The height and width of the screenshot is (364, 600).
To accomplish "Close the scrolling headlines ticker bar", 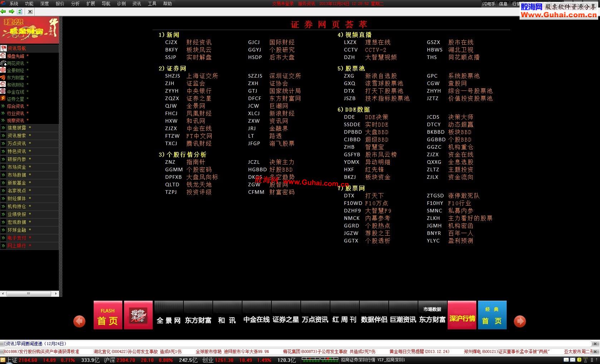I will tap(595, 352).
